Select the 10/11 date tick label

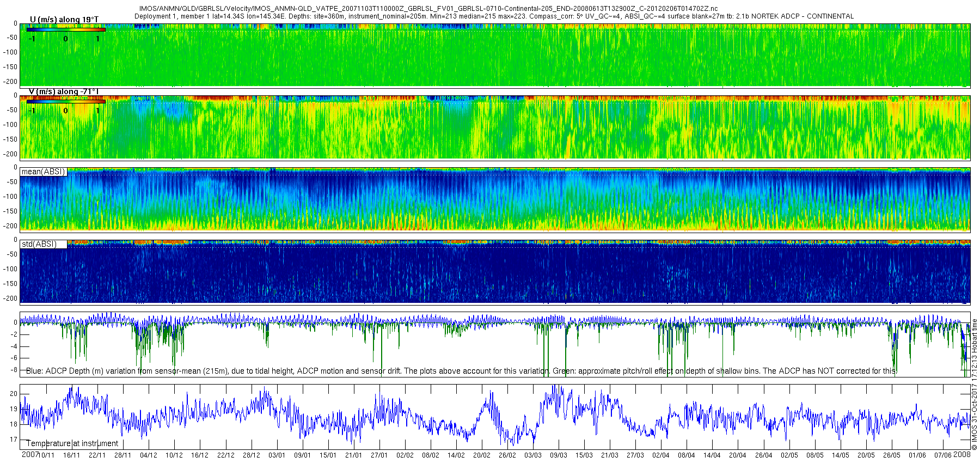[x=46, y=455]
